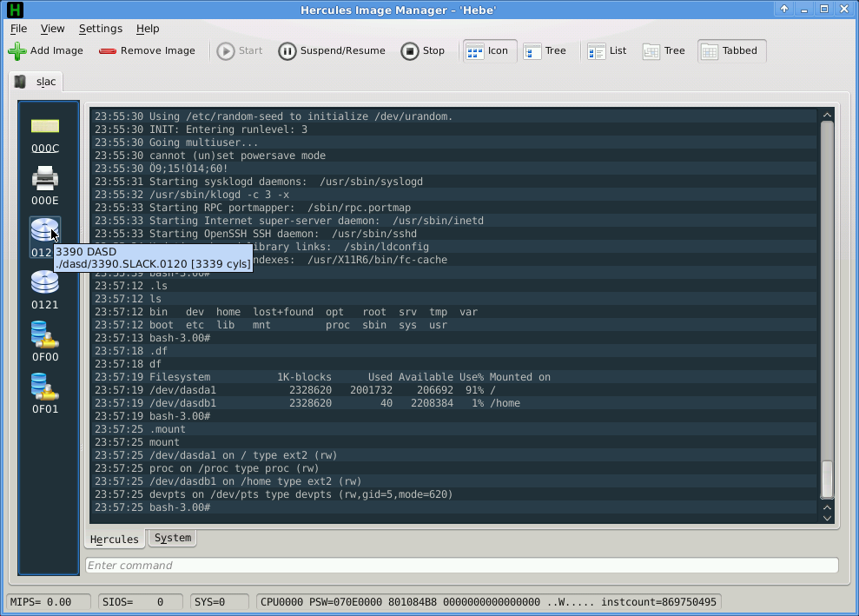Screen dimensions: 859x616
Task: Click the MIPS= 0.00 status field
Action: 49,602
